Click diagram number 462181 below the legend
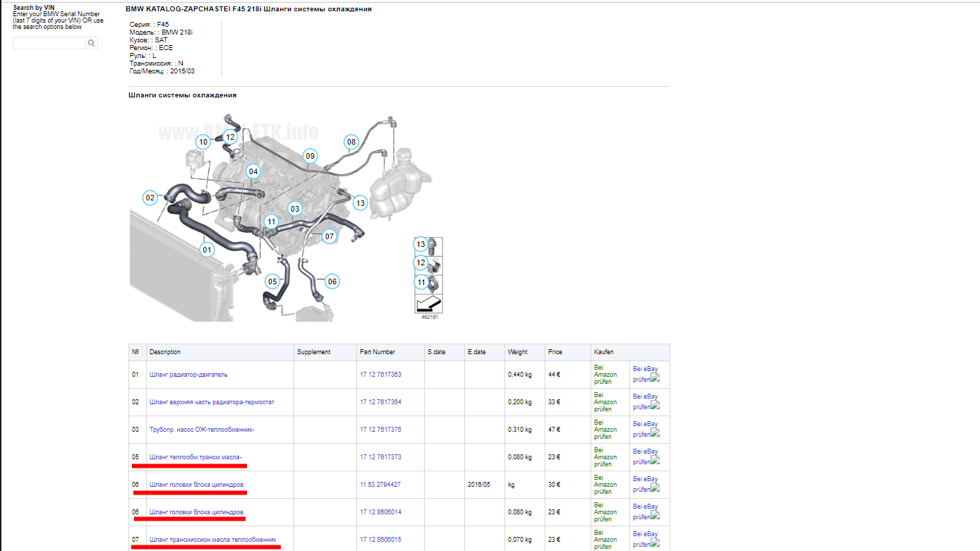This screenshot has height=551, width=980. pyautogui.click(x=428, y=317)
